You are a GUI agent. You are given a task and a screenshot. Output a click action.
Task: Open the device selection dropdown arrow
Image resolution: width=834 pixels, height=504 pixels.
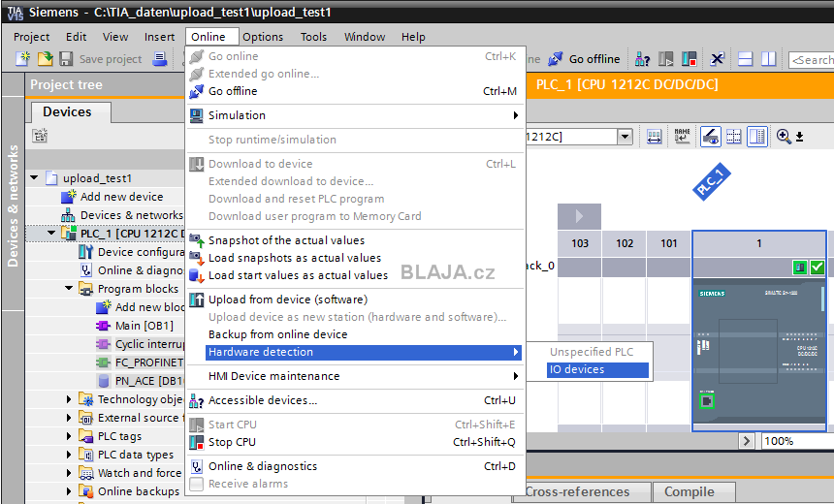point(625,137)
